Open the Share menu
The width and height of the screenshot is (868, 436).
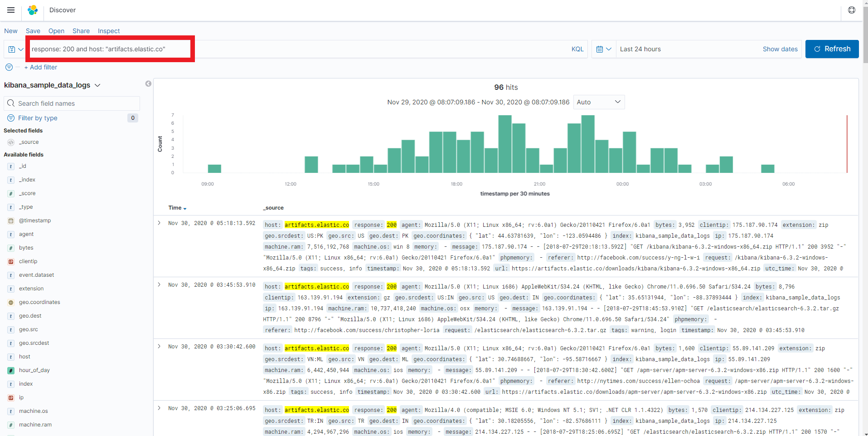tap(81, 31)
